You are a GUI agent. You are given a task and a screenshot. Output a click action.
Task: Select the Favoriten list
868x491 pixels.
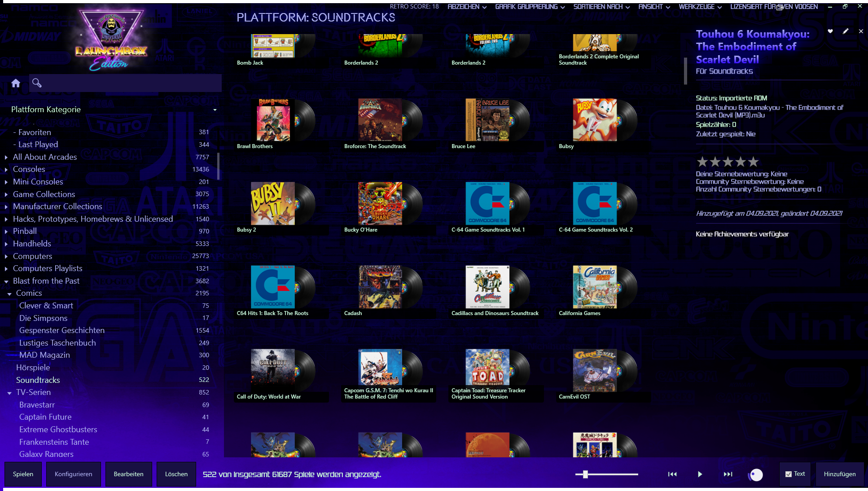click(x=35, y=132)
